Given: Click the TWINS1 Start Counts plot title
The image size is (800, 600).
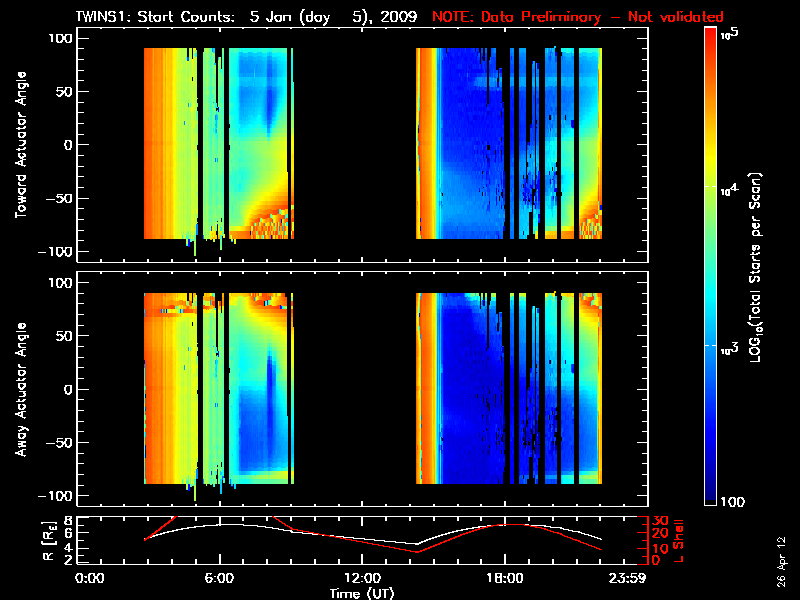Looking at the screenshot, I should click(247, 17).
